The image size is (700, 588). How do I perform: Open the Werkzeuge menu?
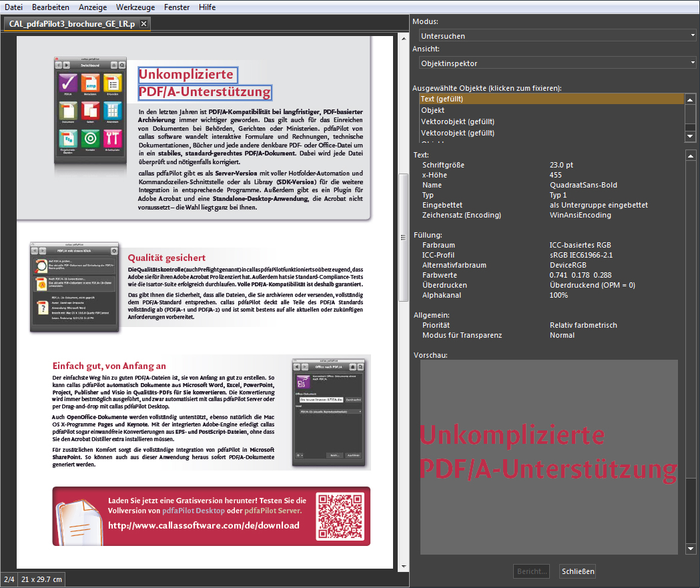tap(135, 7)
